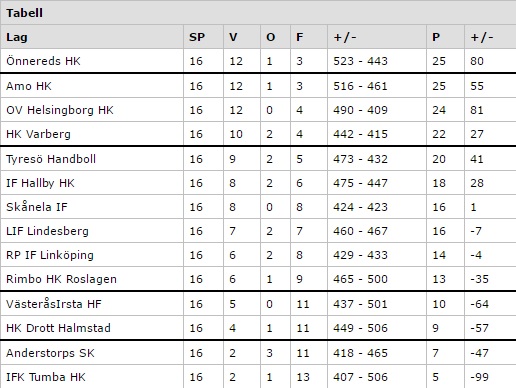Click Skånela IF team name
516x388 pixels.
click(x=37, y=207)
